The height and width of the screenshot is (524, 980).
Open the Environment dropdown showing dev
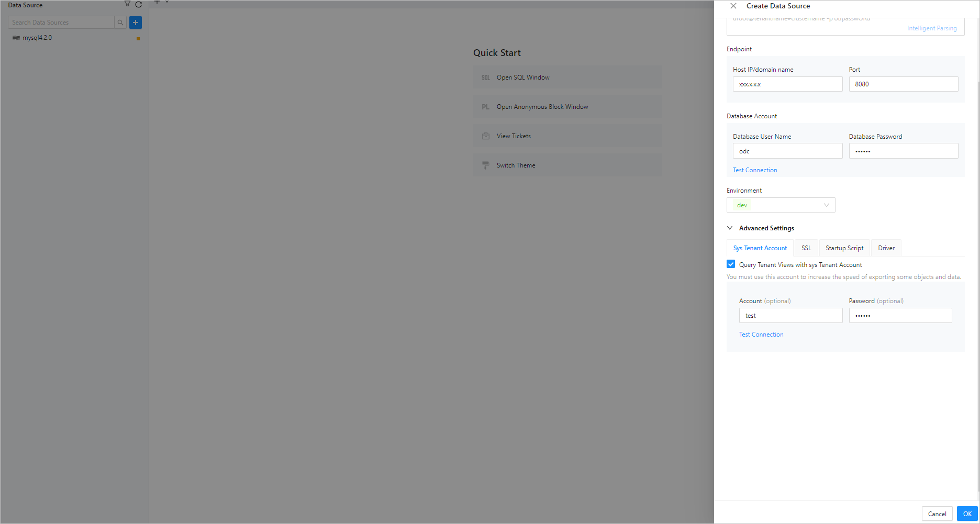click(x=781, y=205)
